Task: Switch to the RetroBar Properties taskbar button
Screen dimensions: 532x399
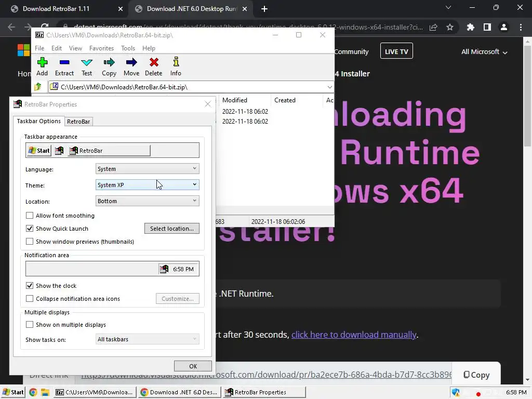Action: coord(264,393)
